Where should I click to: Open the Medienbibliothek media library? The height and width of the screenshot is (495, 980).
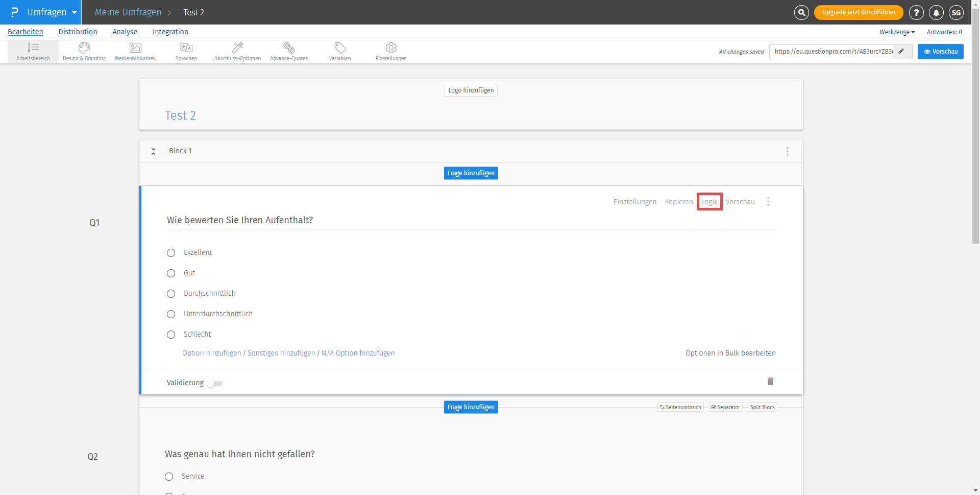click(x=135, y=52)
